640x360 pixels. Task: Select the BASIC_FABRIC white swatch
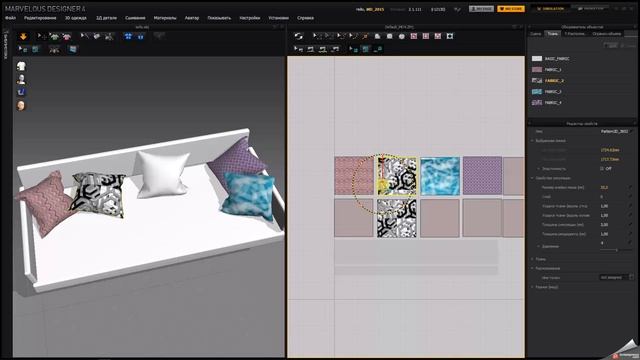click(537, 59)
